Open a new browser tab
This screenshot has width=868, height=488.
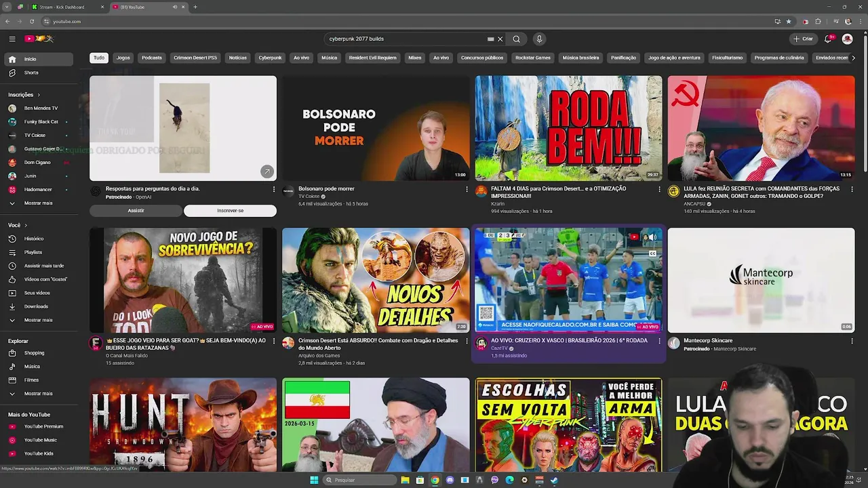pos(195,7)
